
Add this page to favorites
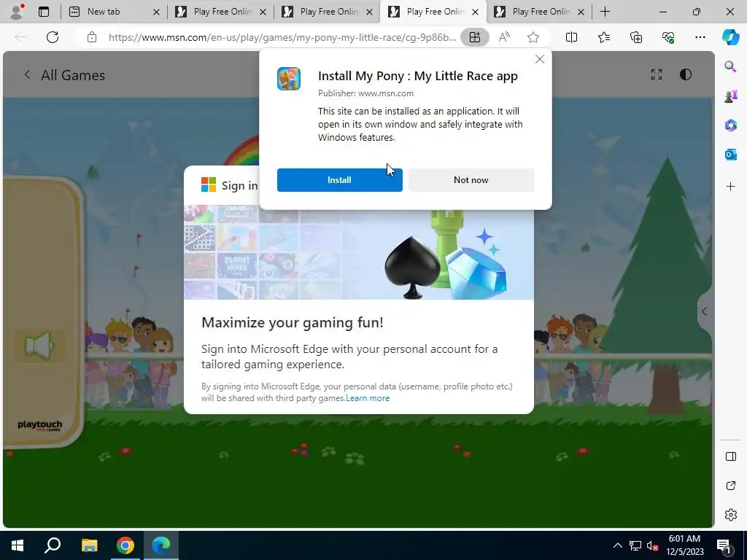click(533, 37)
